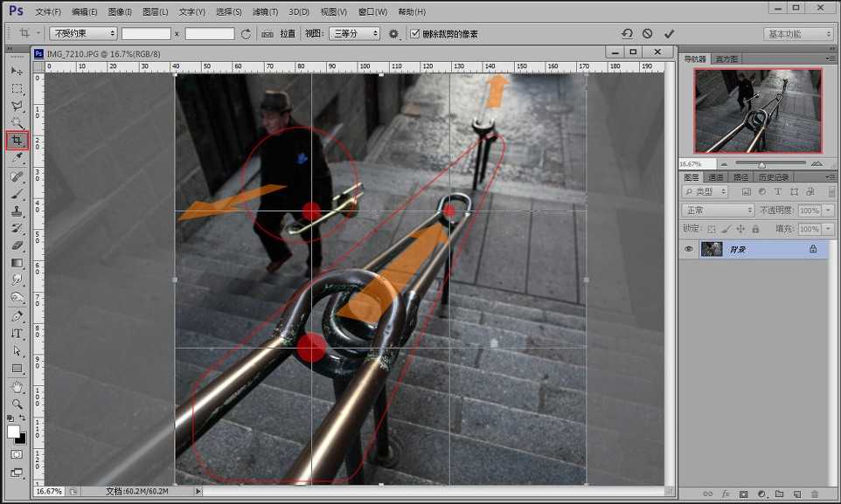The image size is (841, 504).
Task: Open the 不受约束 aspect ratio dropdown
Action: (83, 34)
